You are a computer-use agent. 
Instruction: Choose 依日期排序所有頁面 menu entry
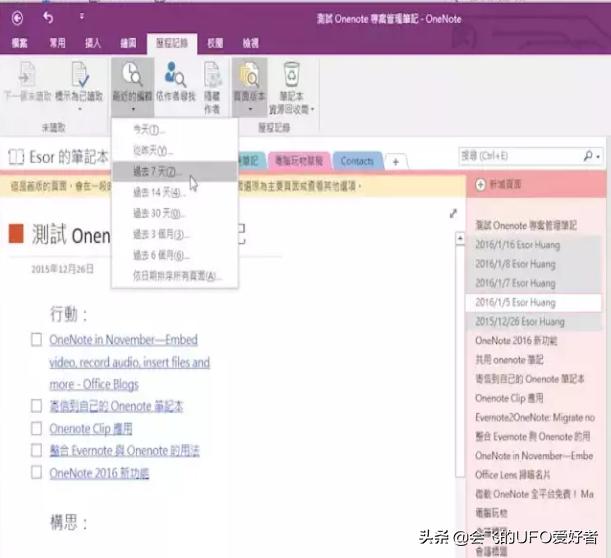click(175, 276)
